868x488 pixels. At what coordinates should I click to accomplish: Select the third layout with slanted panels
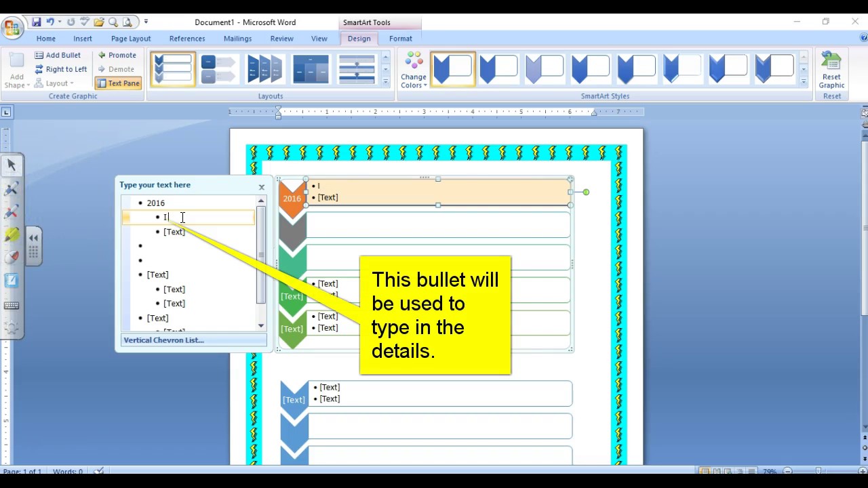click(x=265, y=69)
